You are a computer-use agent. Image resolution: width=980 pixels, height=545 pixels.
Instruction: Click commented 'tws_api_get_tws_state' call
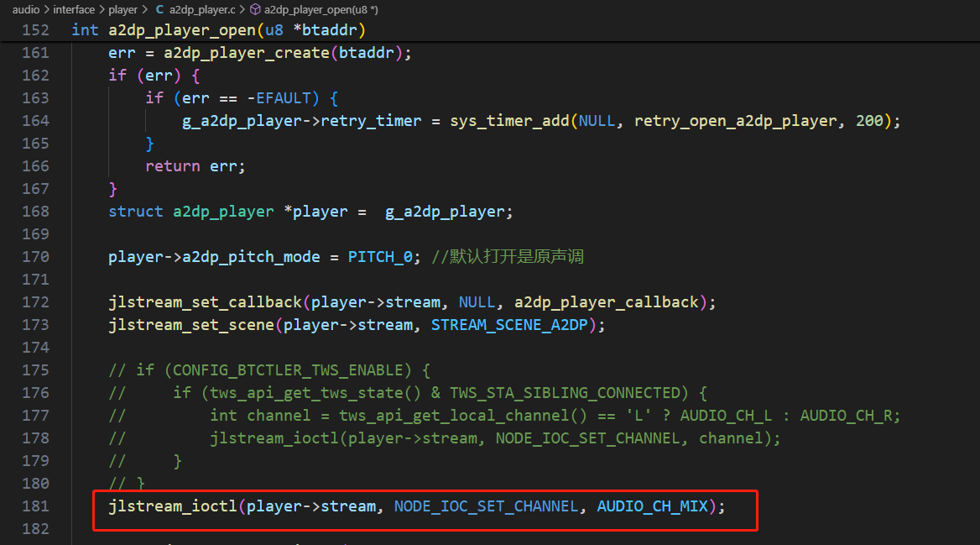coord(306,393)
